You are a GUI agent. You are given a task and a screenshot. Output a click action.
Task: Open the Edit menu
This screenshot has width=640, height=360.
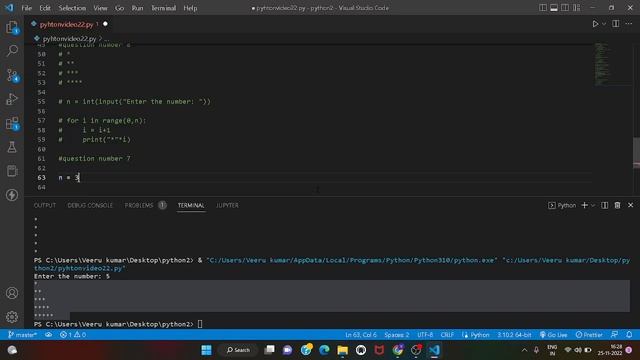tap(45, 8)
